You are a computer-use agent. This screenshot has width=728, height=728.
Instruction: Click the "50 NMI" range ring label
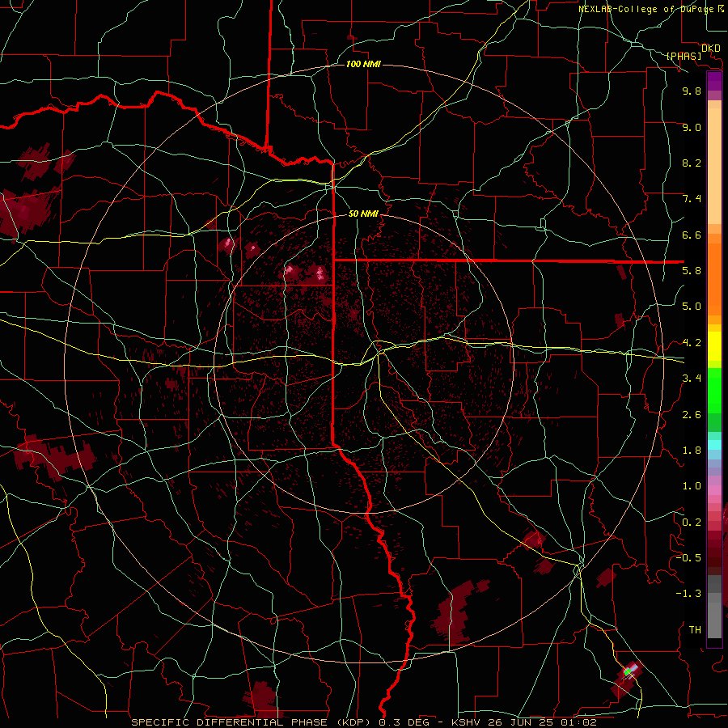pyautogui.click(x=363, y=214)
